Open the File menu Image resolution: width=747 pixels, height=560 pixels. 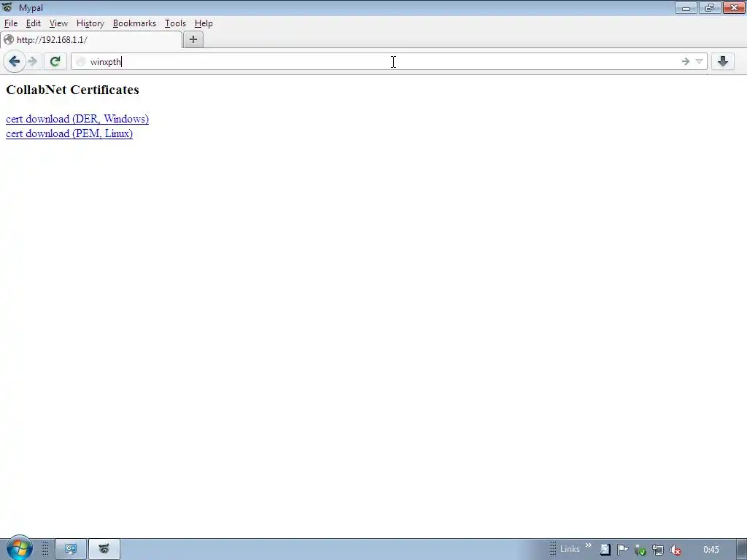(x=10, y=23)
